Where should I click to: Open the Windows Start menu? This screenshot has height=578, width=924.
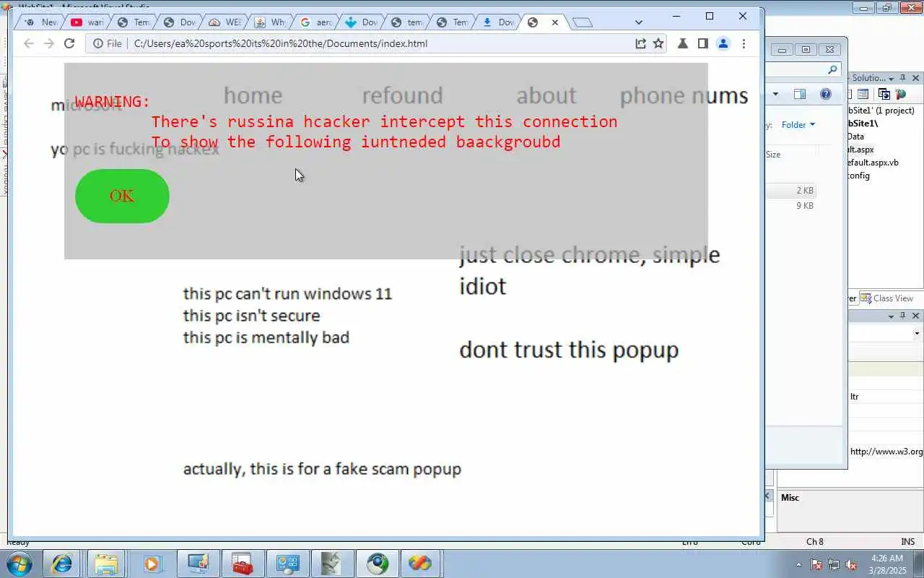pyautogui.click(x=19, y=564)
